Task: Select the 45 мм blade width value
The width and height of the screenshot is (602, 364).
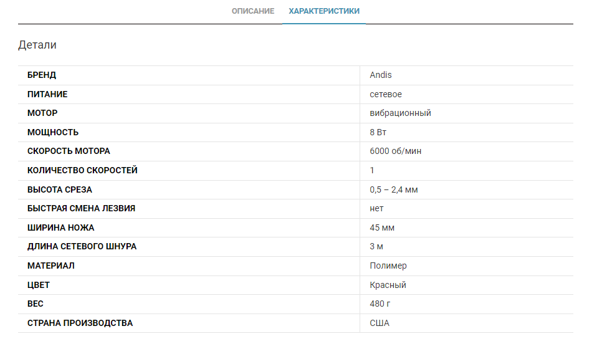Action: (x=382, y=228)
